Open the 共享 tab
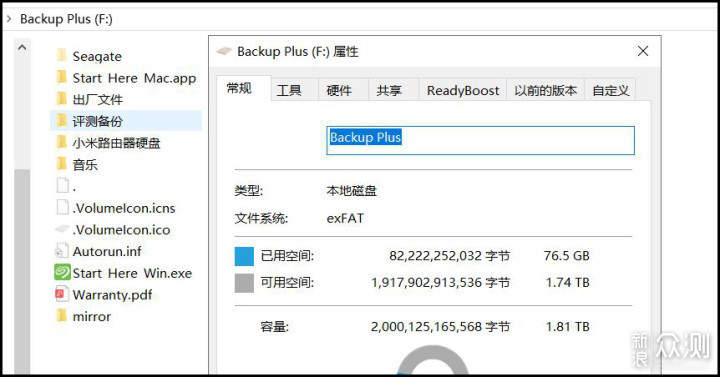720x377 pixels. (393, 90)
